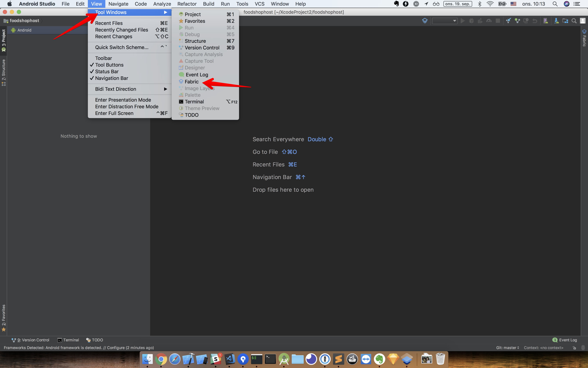The image size is (588, 368).
Task: Open Sublime Text from the Dock
Action: pyautogui.click(x=338, y=359)
